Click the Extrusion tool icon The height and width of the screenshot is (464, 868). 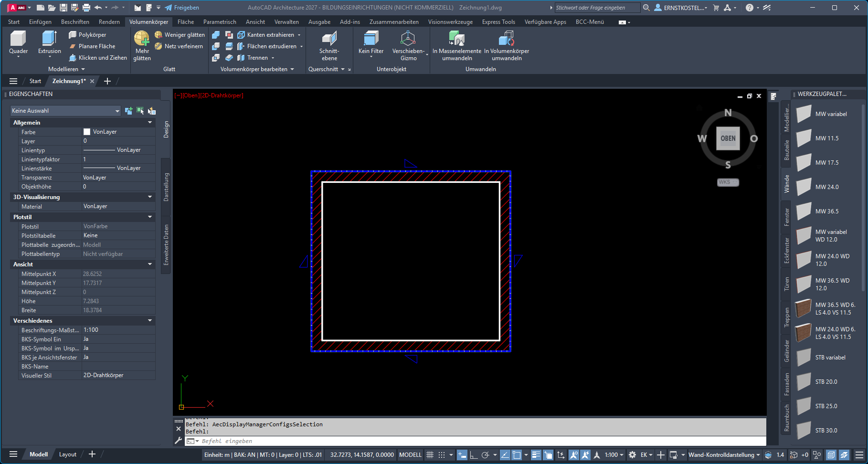pos(49,38)
